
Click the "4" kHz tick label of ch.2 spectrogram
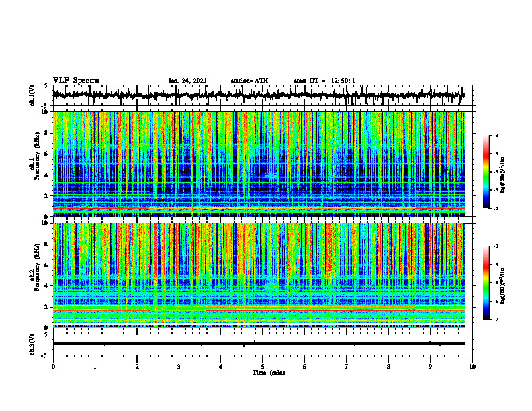click(46, 286)
